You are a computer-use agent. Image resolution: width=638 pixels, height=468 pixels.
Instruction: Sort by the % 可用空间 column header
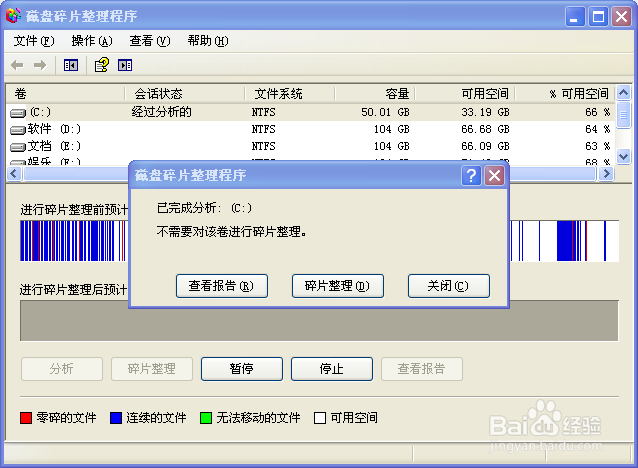pos(565,94)
